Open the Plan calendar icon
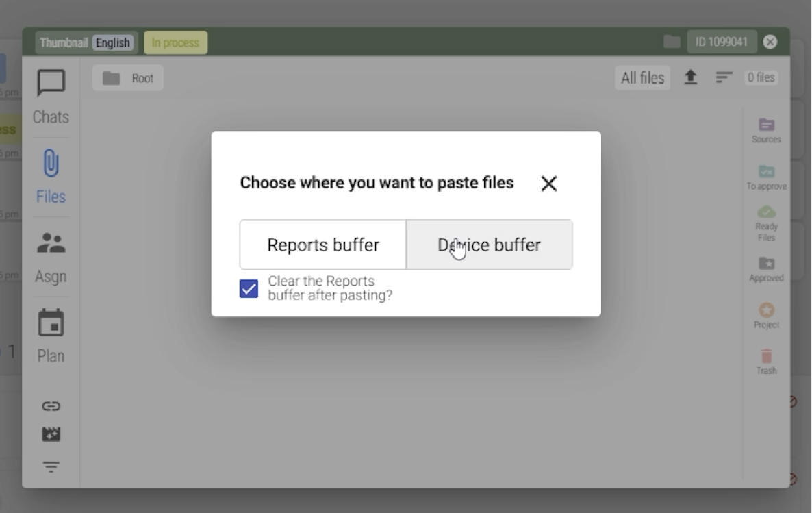The width and height of the screenshot is (812, 513). point(51,323)
